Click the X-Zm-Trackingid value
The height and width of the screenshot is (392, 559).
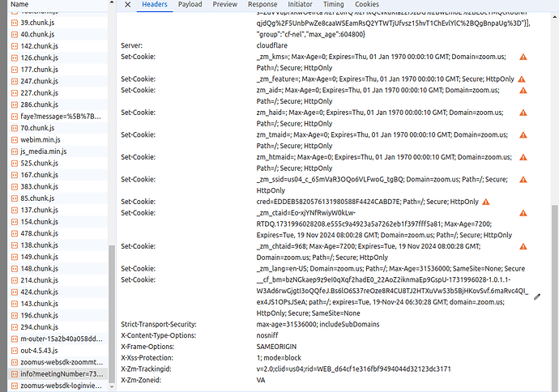point(353,369)
